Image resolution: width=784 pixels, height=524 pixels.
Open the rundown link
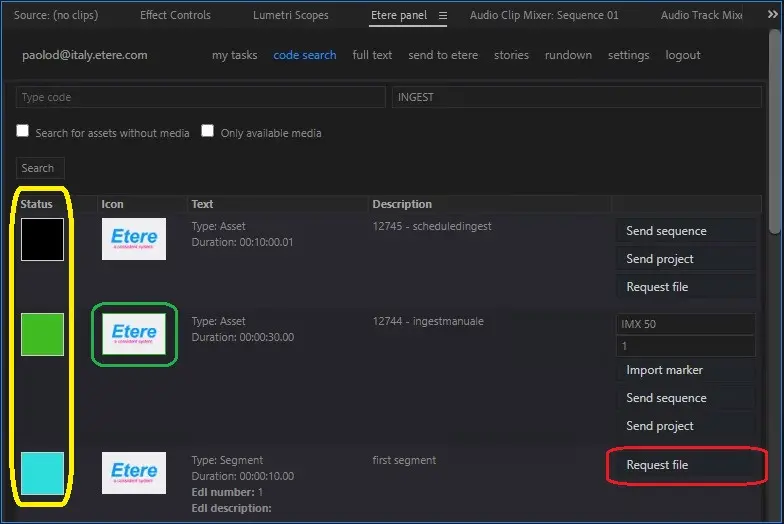568,55
